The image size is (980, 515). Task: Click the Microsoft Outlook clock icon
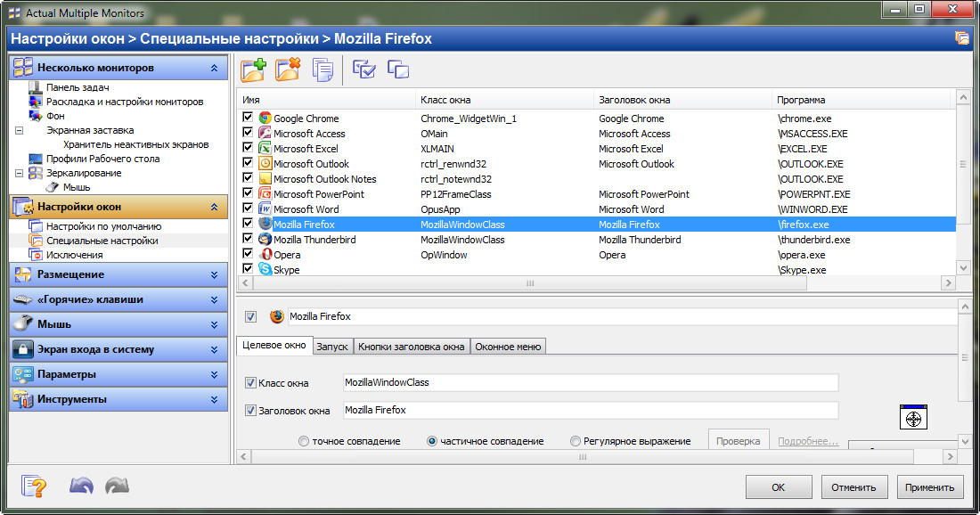(x=265, y=163)
